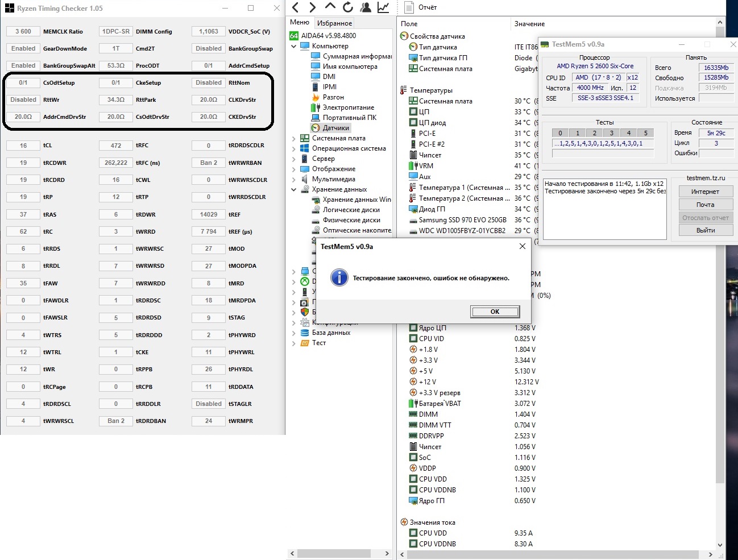Click the Портативный ПК laptop icon
Viewport: 738px width, 560px height.
pos(316,118)
